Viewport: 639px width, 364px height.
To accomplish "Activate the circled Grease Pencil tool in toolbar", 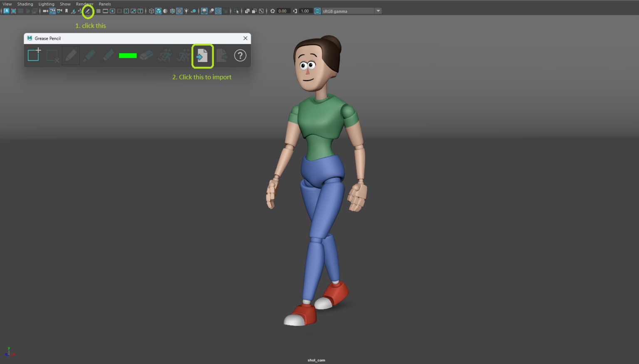I will [88, 11].
